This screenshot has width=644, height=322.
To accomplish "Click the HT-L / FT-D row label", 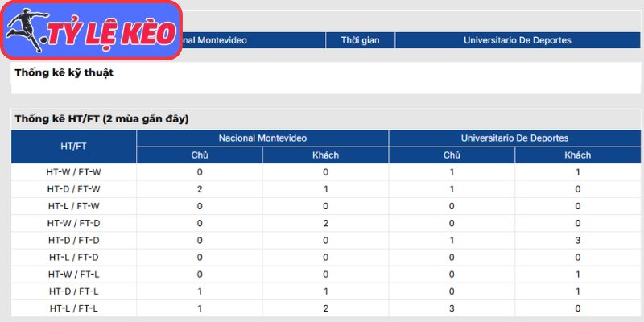I will click(74, 258).
